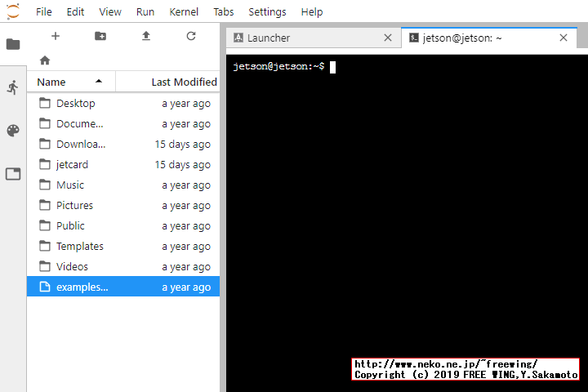Click the New Launcher plus icon
The height and width of the screenshot is (392, 588).
click(x=56, y=36)
